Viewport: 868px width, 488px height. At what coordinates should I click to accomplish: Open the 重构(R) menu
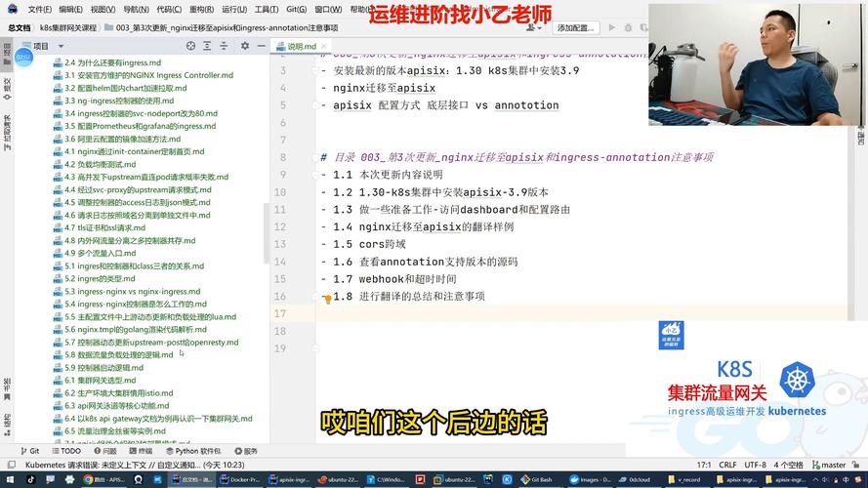[201, 10]
